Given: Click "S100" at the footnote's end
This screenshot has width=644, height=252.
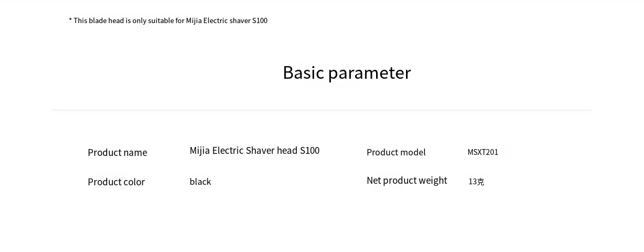Looking at the screenshot, I should point(259,20).
